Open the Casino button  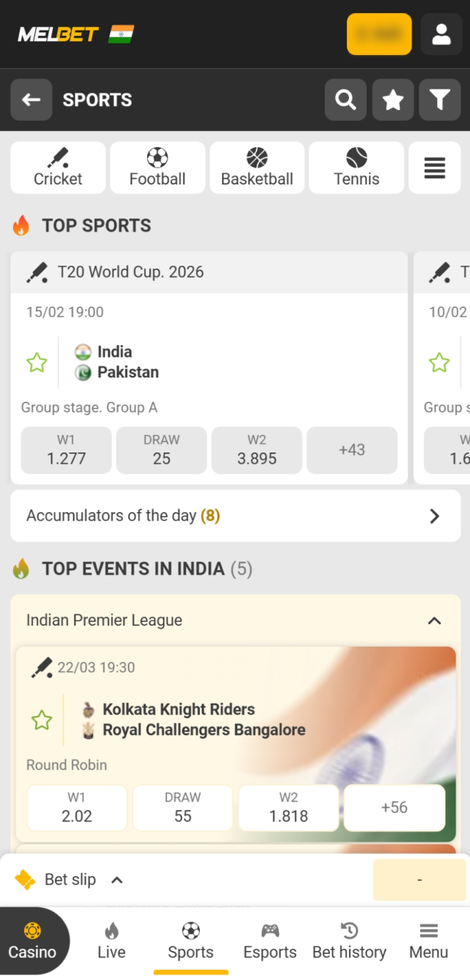coord(32,941)
